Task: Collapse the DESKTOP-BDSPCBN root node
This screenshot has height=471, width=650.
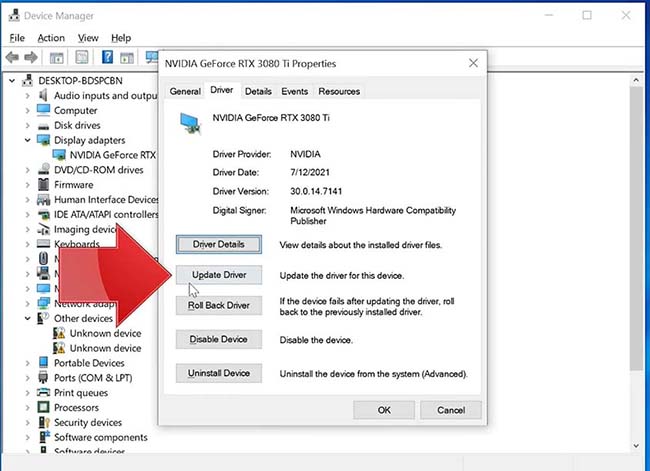Action: coord(12,80)
